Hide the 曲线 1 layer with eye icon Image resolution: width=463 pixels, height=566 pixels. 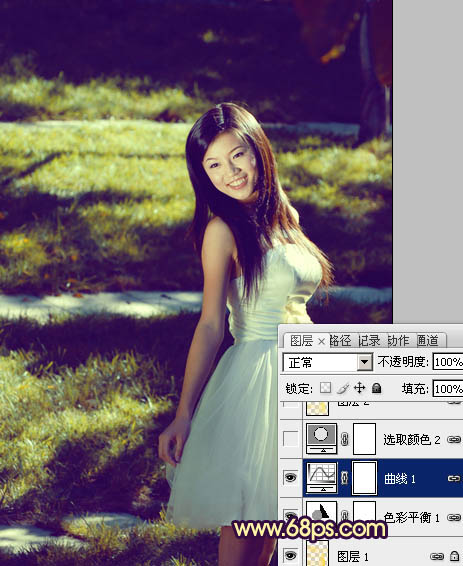pyautogui.click(x=291, y=478)
